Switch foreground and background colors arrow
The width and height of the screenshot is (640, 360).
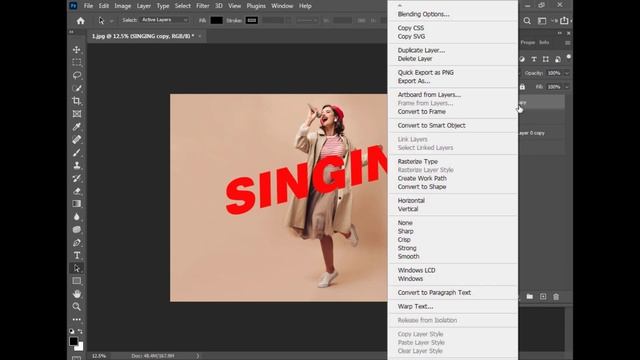(80, 331)
